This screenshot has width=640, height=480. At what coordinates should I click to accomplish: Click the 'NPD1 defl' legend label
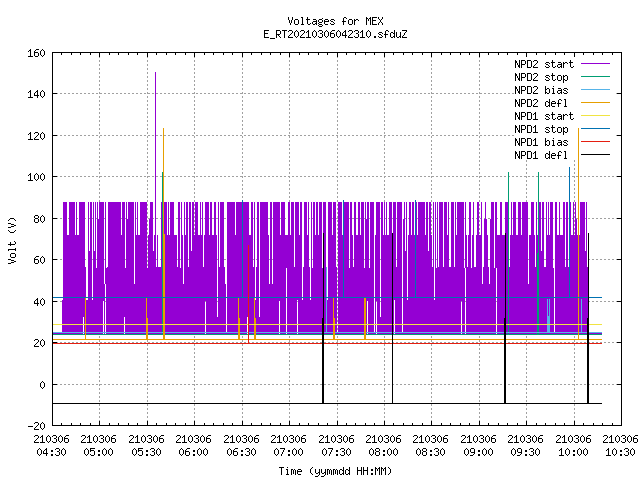(541, 156)
